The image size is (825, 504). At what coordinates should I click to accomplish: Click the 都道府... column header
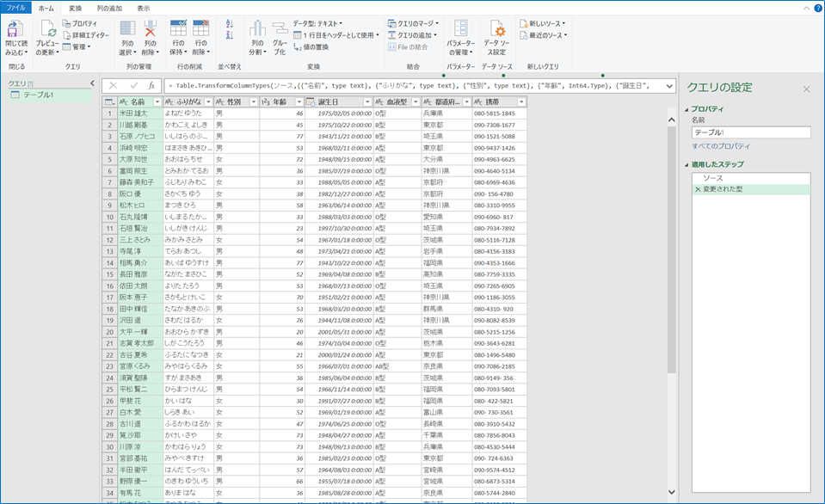446,102
